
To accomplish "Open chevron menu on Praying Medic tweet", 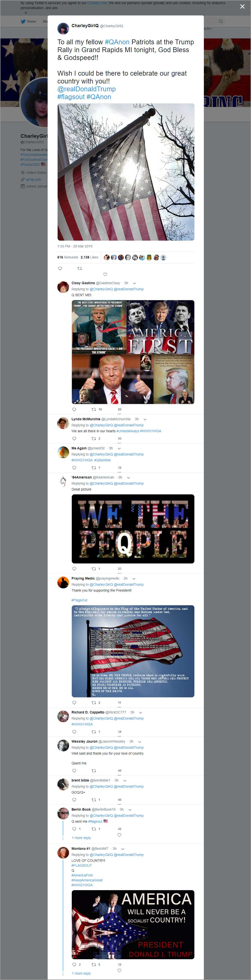I will tap(134, 579).
